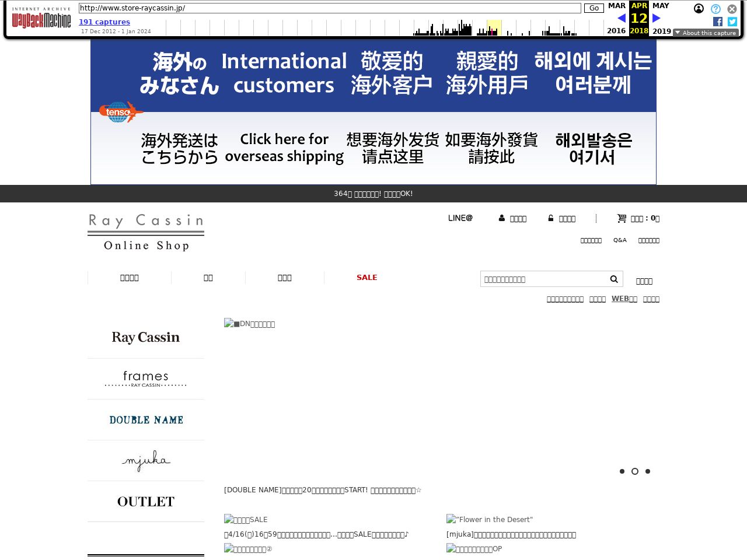Screen dimensions: 747x560
Task: Select the first carousel dot
Action: click(622, 471)
